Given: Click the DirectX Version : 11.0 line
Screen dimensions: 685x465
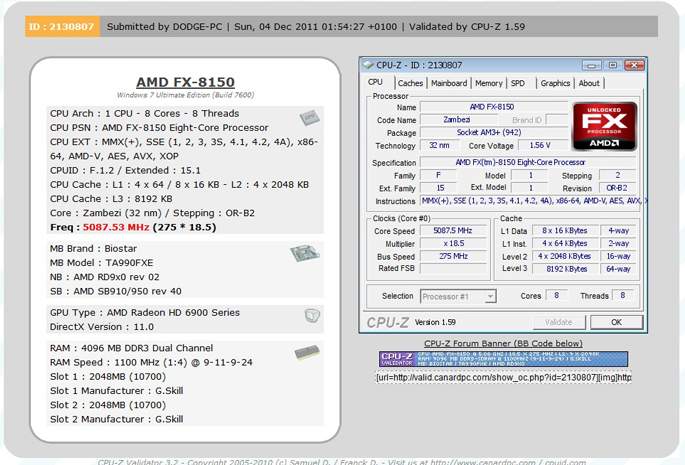Looking at the screenshot, I should [102, 327].
